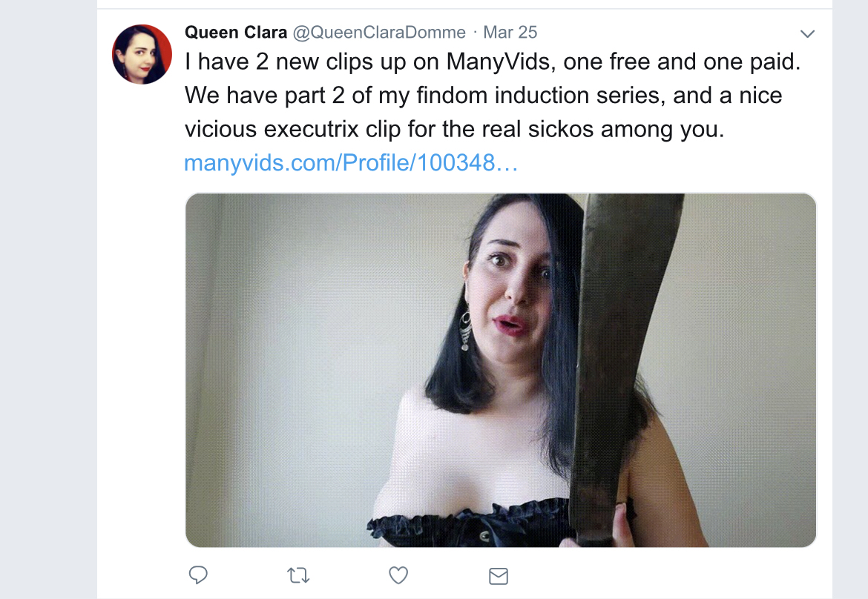Screen dimensions: 868x599
Task: Open the manyvids.com/Profile link
Action: 351,162
